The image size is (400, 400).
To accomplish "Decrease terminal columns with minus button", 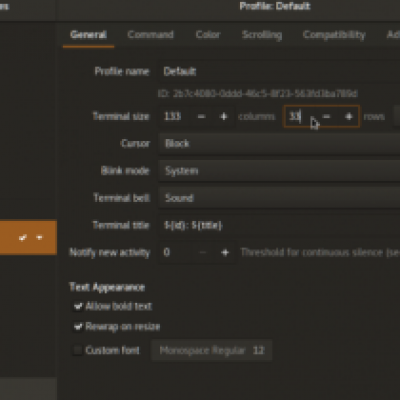I will point(202,116).
